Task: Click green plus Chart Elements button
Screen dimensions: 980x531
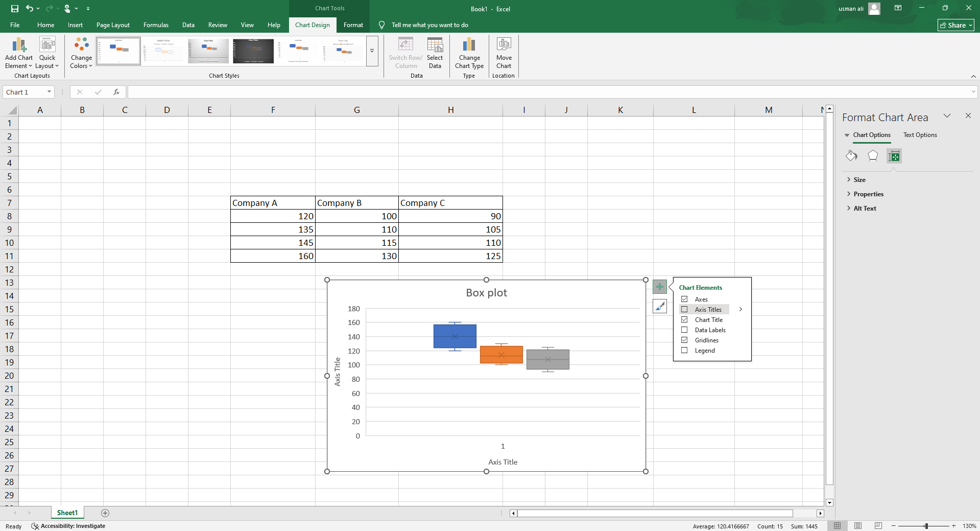Action: pyautogui.click(x=659, y=287)
